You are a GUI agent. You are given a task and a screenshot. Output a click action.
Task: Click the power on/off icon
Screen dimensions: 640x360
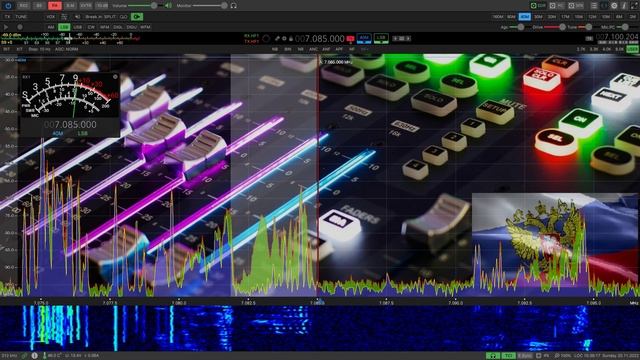[x=8, y=6]
